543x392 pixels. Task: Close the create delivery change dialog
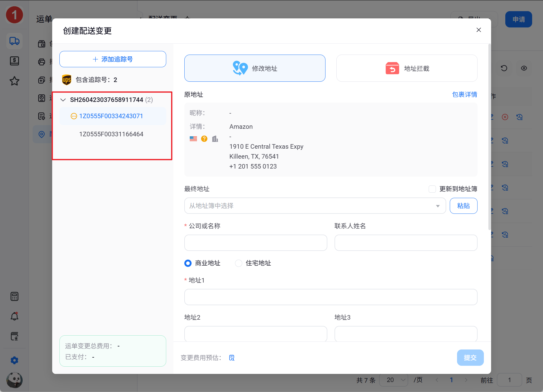pyautogui.click(x=479, y=30)
